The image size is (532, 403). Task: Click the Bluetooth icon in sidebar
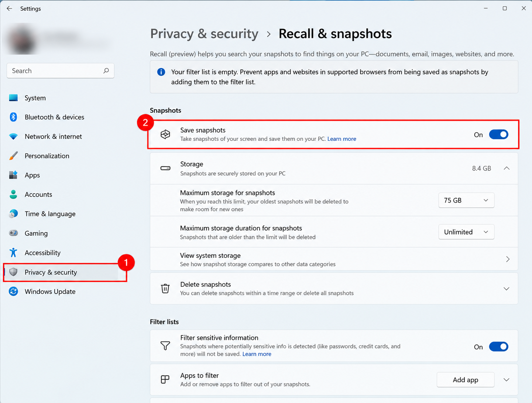pyautogui.click(x=13, y=117)
